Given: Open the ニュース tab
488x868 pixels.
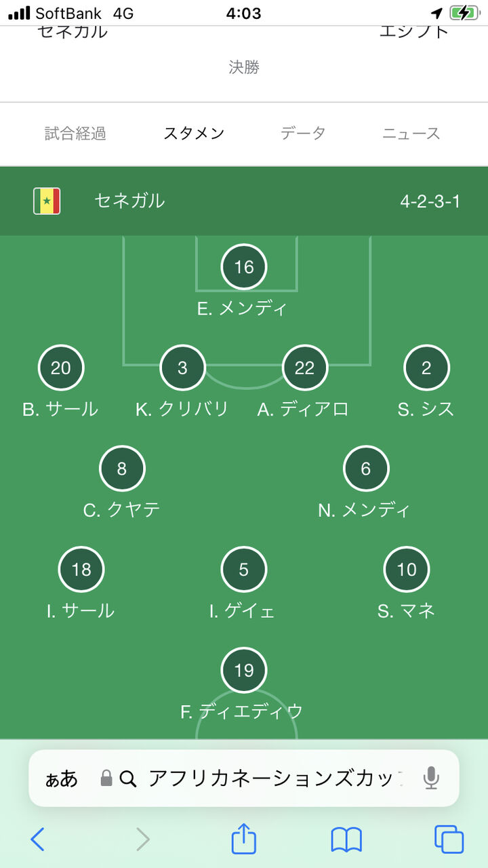Looking at the screenshot, I should tap(411, 134).
